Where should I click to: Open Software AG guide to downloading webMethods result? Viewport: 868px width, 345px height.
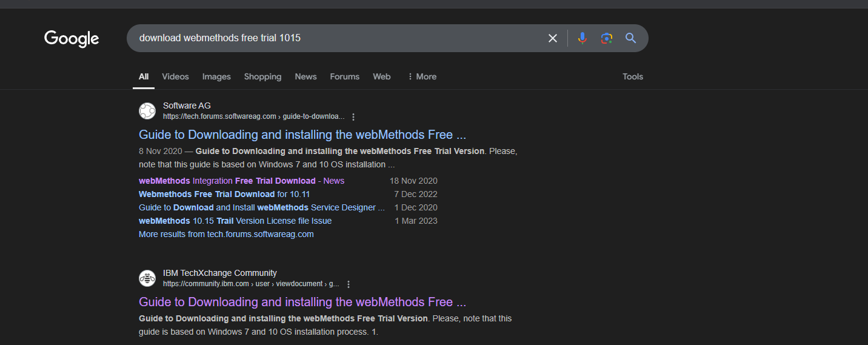[x=302, y=135]
